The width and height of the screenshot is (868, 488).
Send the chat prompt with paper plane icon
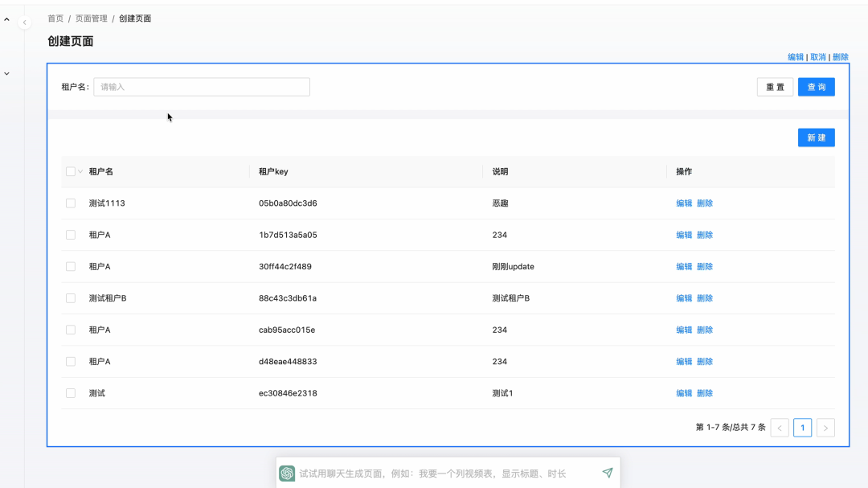(x=608, y=473)
